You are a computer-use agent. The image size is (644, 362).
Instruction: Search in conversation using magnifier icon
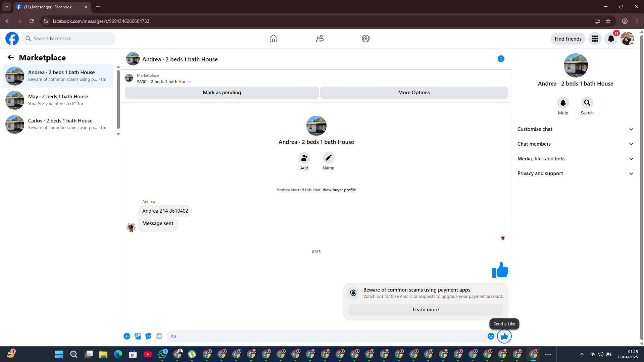(587, 103)
